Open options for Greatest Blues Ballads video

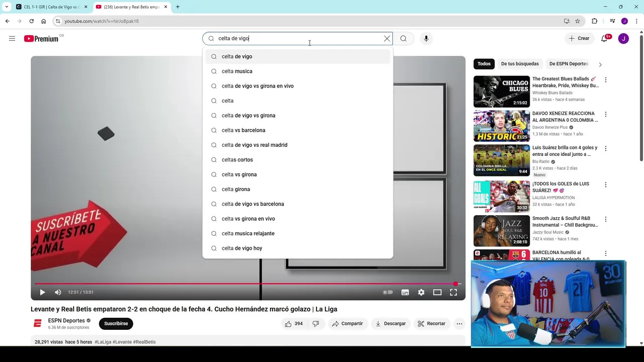[x=606, y=80]
